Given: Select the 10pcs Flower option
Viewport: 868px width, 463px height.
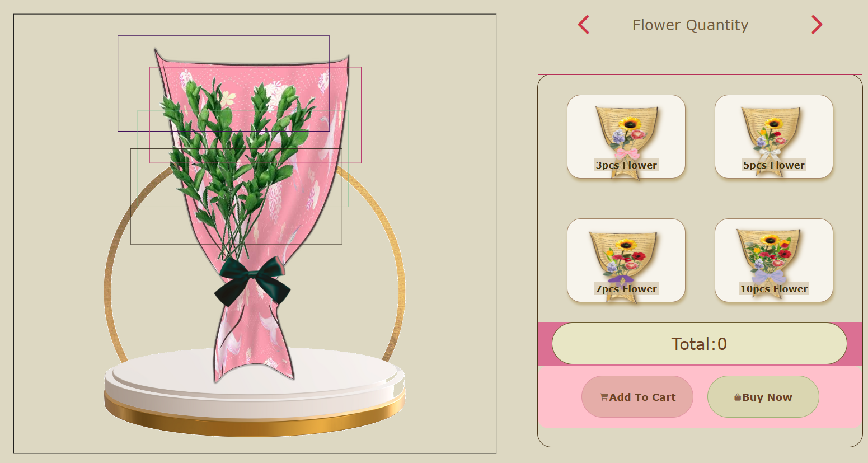Looking at the screenshot, I should pos(774,260).
